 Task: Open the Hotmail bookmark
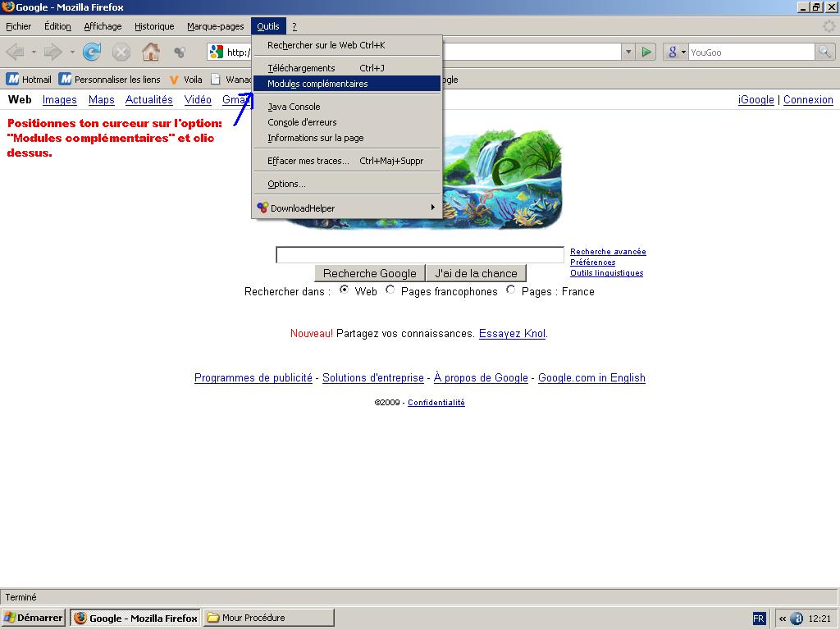coord(30,80)
